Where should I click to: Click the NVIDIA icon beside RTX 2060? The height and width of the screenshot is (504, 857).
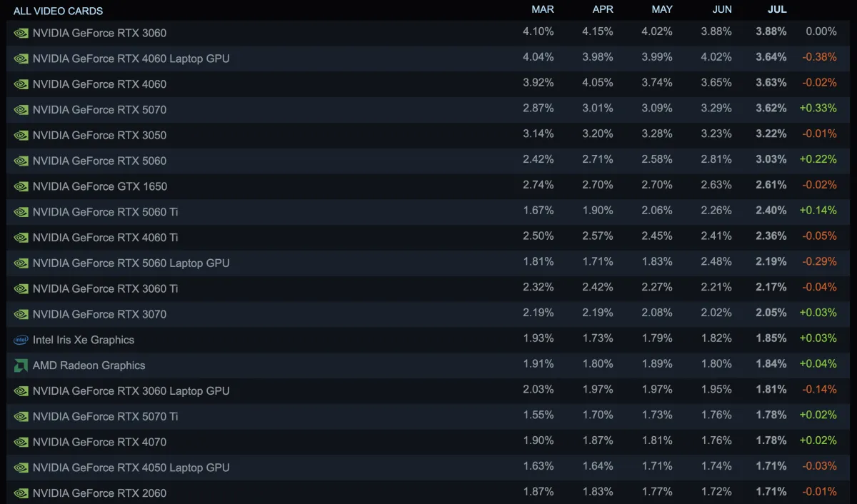coord(21,493)
